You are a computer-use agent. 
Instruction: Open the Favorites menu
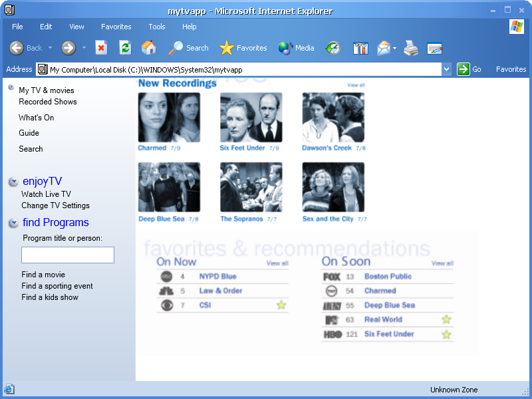coord(116,27)
